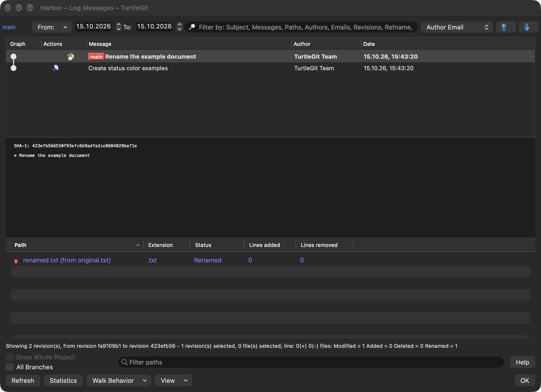Click the Lines removed column header
This screenshot has height=392, width=541.
[x=325, y=245]
